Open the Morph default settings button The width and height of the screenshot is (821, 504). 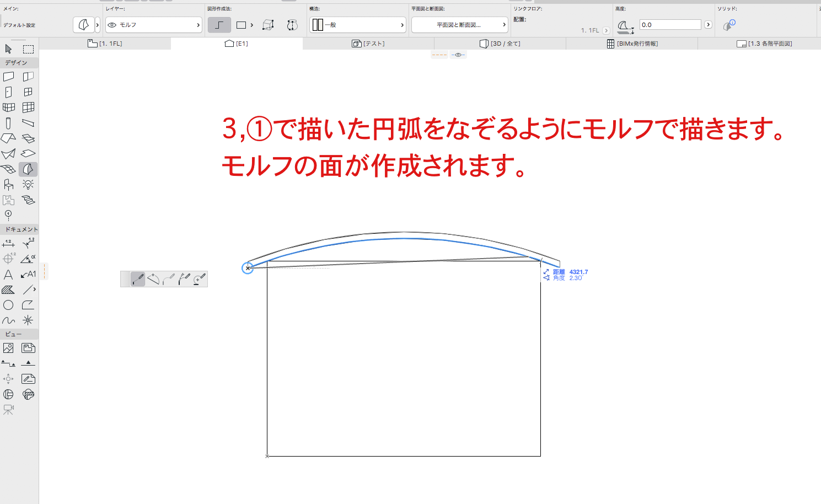pos(83,25)
